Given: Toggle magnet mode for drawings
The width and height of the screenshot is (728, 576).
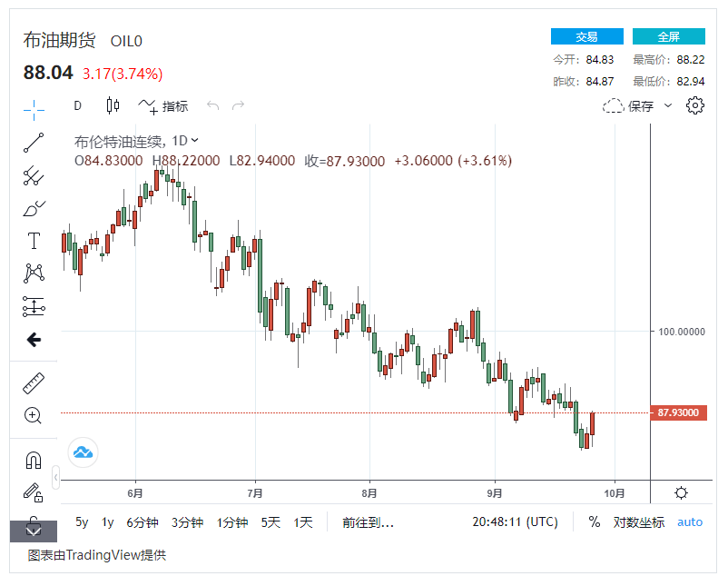Looking at the screenshot, I should [34, 460].
